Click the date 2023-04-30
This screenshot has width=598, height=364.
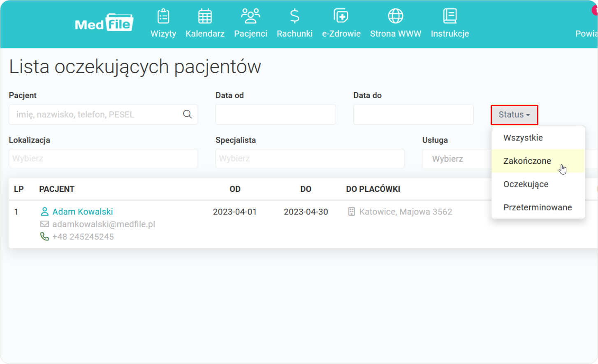click(x=306, y=212)
